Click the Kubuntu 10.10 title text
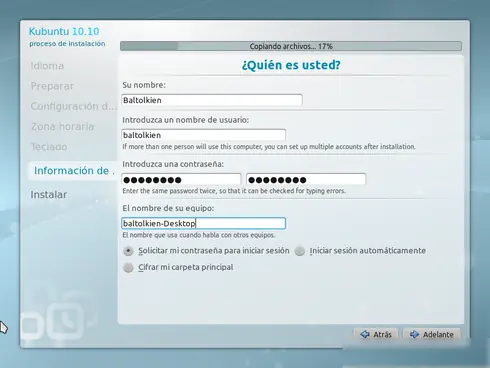Image resolution: width=490 pixels, height=368 pixels. tap(64, 31)
